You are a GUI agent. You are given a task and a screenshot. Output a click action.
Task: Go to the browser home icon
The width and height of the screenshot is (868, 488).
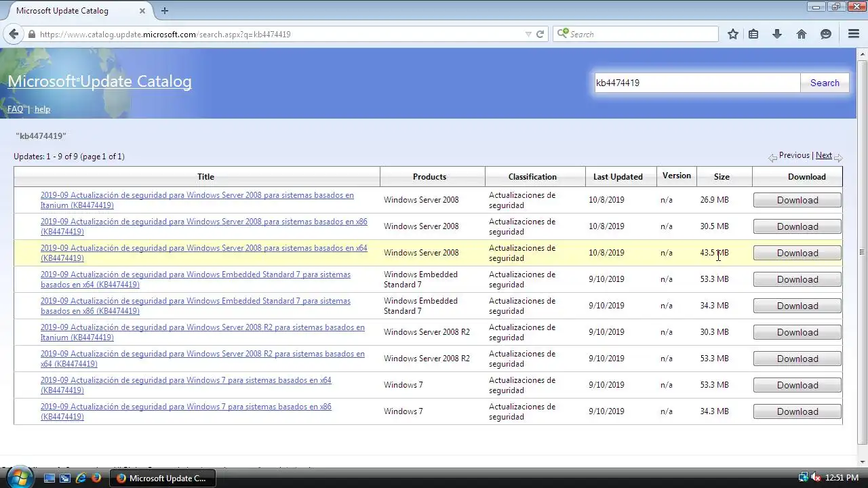[802, 34]
